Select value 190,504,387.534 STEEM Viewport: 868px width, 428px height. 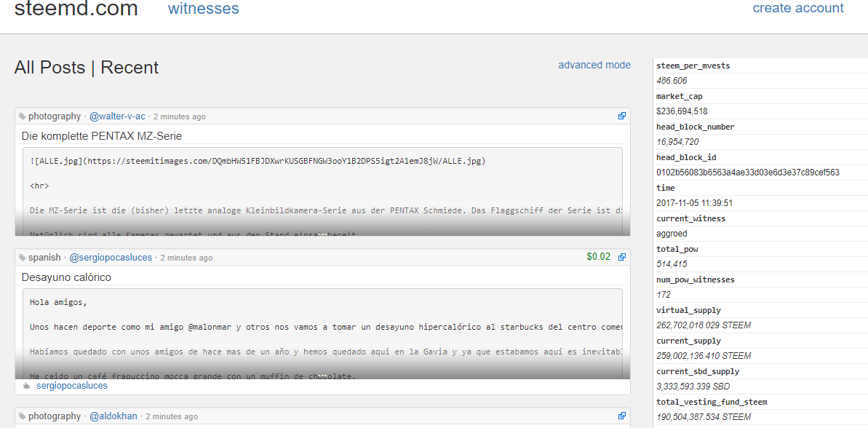pyautogui.click(x=704, y=417)
